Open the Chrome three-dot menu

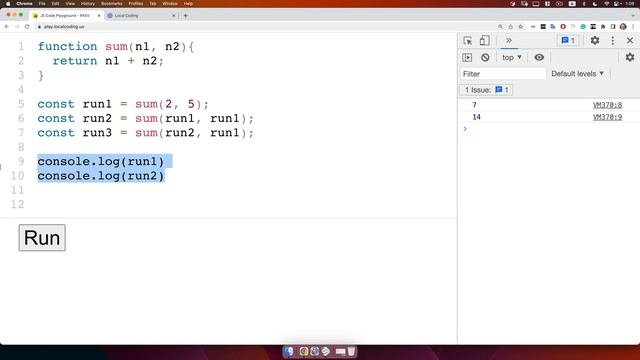(633, 27)
